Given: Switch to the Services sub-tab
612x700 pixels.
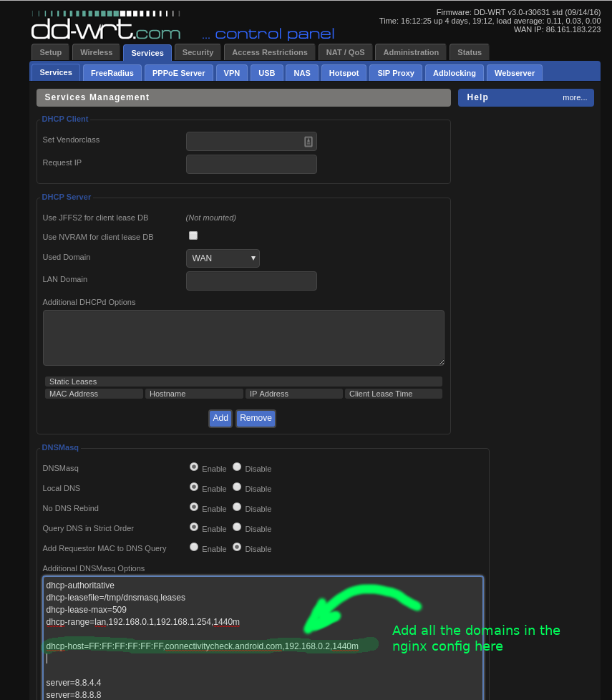Looking at the screenshot, I should click(56, 72).
